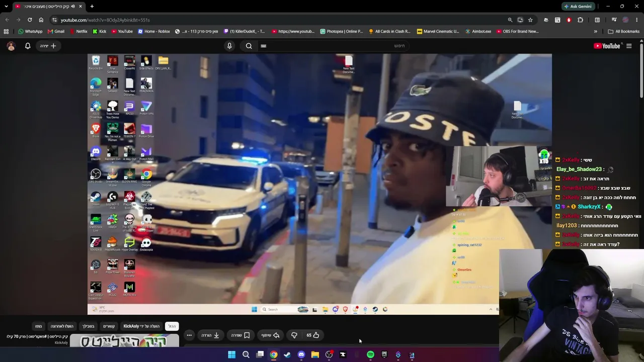Select the 'נצפו' filter chip
This screenshot has height=362, width=644.
tap(38, 326)
